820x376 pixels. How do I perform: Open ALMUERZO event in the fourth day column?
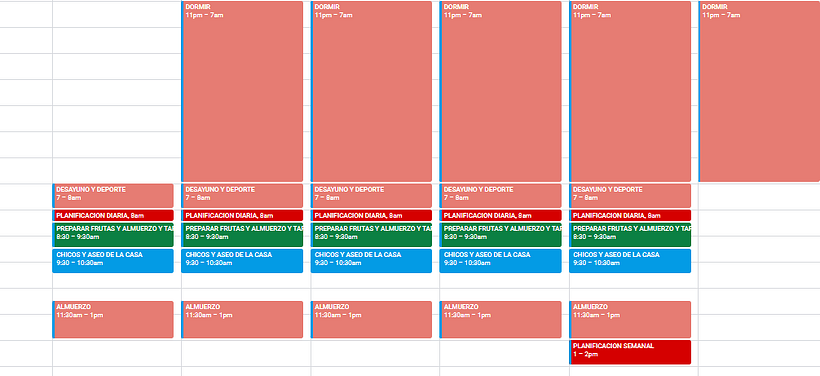coord(500,320)
